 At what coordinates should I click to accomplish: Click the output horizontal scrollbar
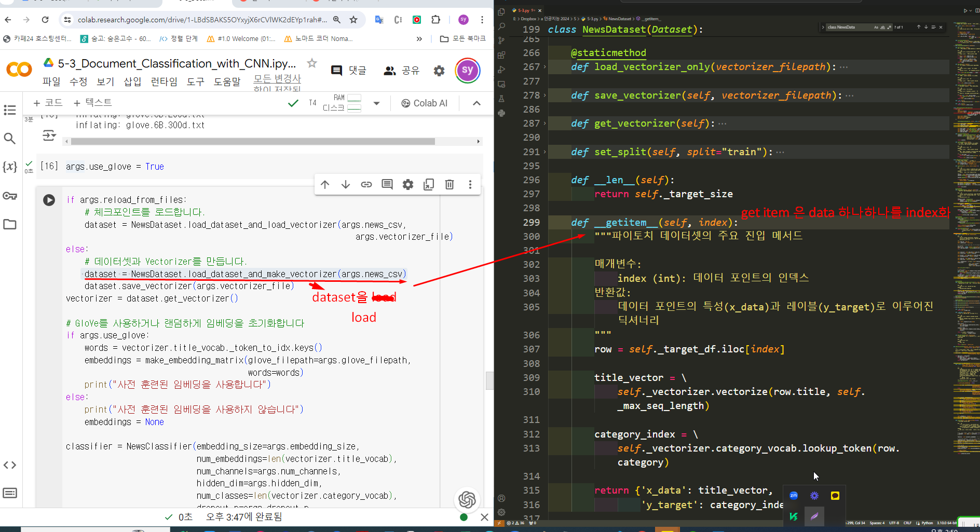point(253,141)
